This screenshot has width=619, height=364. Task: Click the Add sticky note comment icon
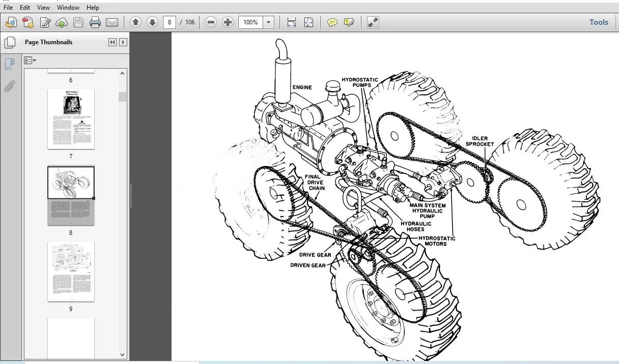point(332,22)
